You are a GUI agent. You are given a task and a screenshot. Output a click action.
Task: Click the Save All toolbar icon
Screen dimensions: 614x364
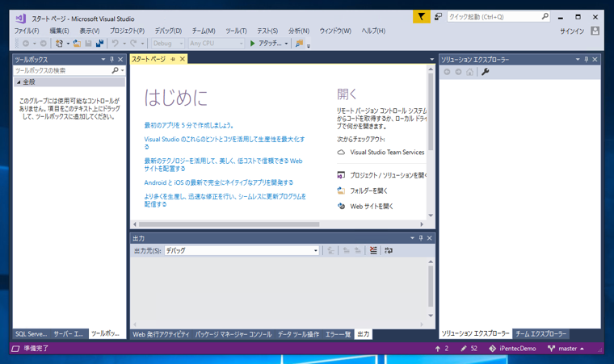[x=100, y=44]
